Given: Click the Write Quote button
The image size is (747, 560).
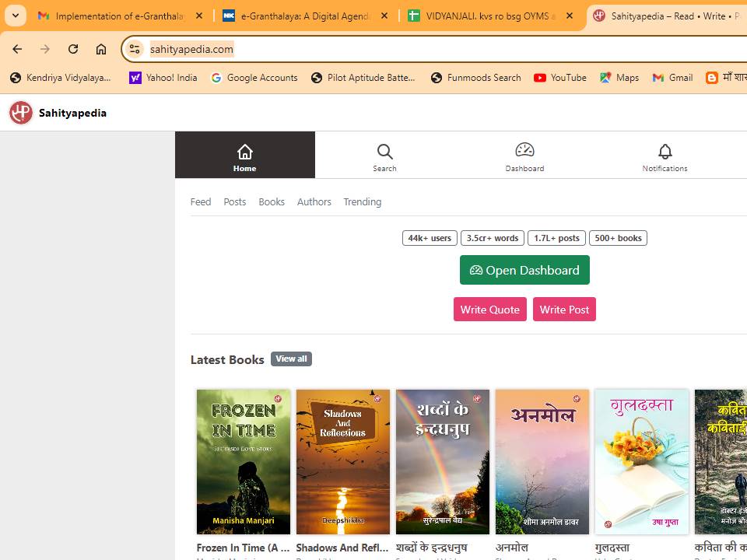Looking at the screenshot, I should point(489,310).
